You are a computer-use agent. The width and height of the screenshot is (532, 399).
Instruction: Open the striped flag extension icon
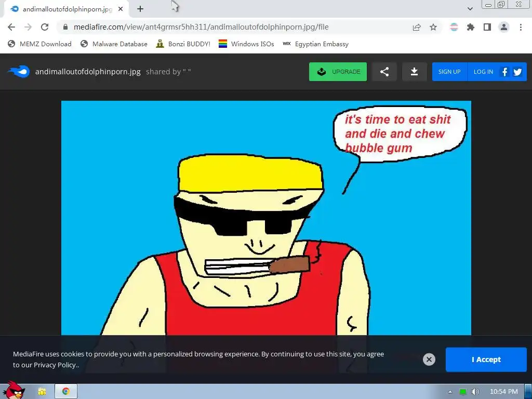click(454, 27)
